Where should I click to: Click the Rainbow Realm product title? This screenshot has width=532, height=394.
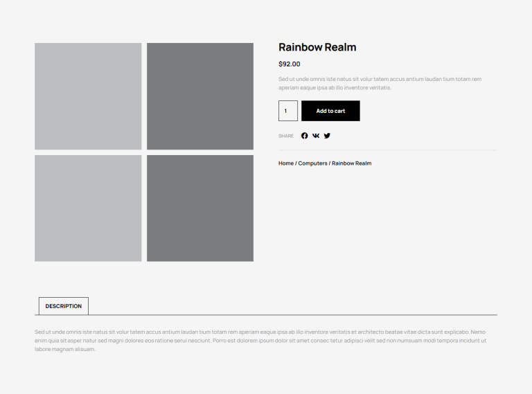point(317,47)
